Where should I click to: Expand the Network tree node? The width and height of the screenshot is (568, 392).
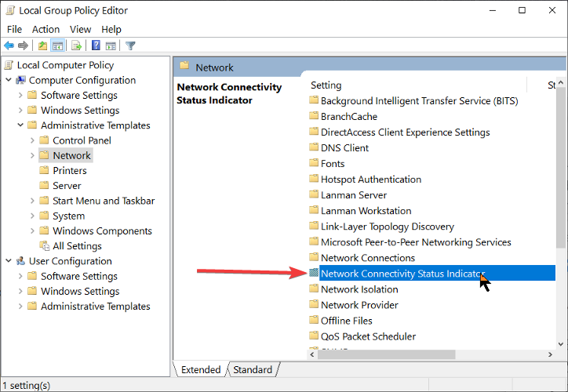tap(33, 155)
